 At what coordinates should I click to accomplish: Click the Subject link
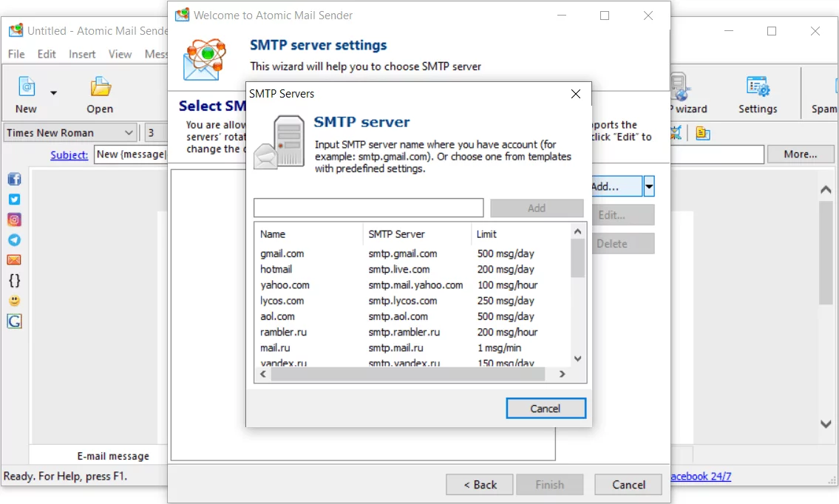69,154
